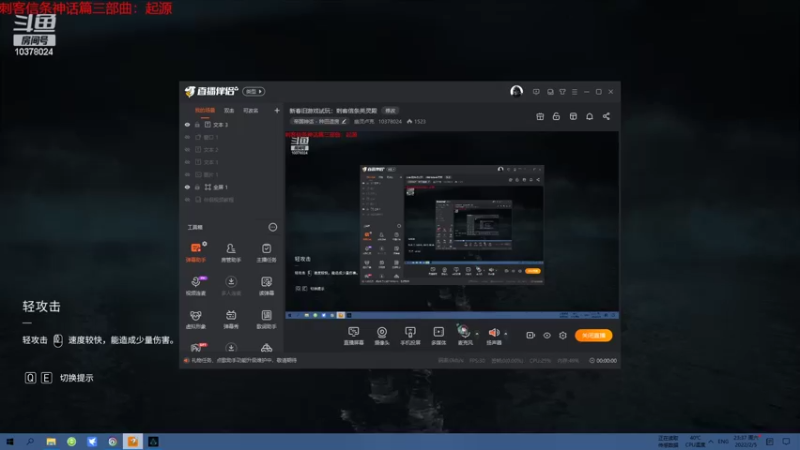The height and width of the screenshot is (450, 800).
Task: Open the user avatar profile
Action: [x=516, y=91]
